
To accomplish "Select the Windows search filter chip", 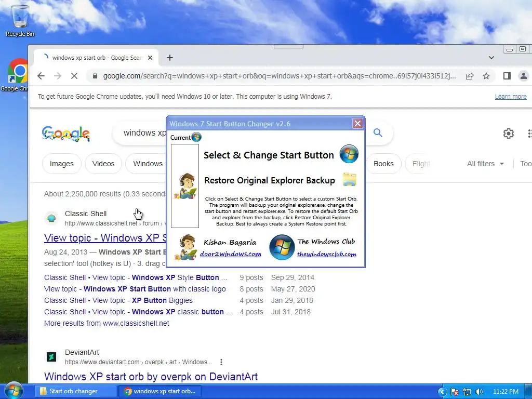I will tap(146, 164).
